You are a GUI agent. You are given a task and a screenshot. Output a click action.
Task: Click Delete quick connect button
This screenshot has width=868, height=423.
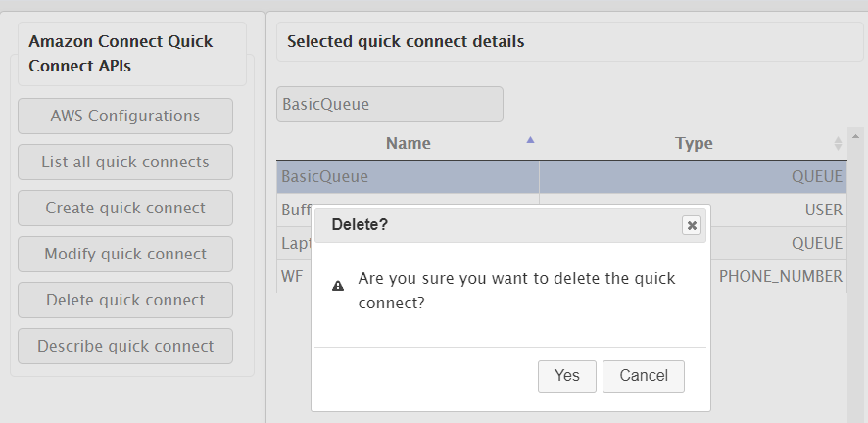coord(125,300)
